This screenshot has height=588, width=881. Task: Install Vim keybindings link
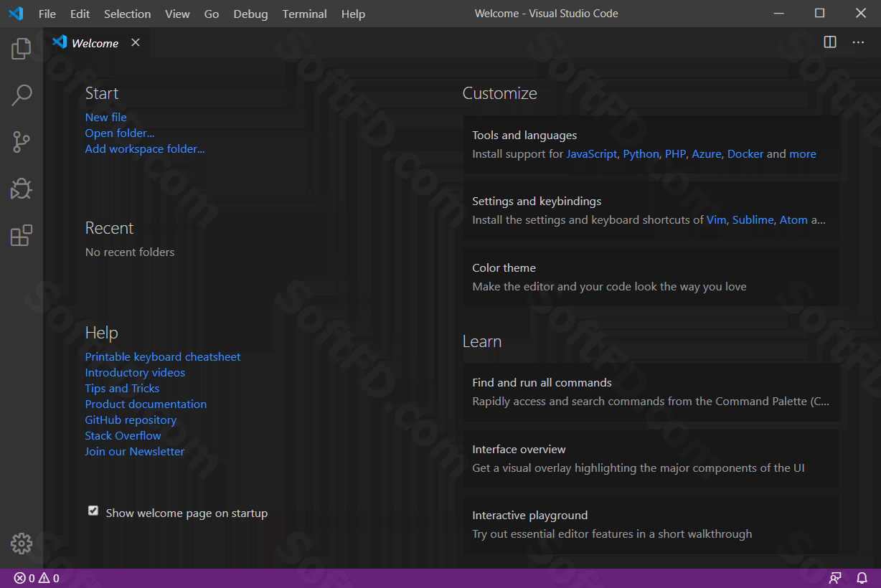(x=717, y=220)
